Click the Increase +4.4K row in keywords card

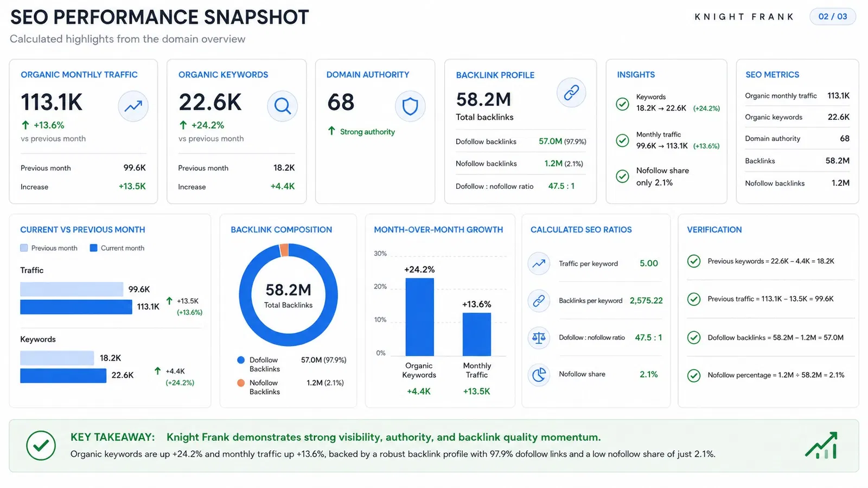click(x=237, y=187)
